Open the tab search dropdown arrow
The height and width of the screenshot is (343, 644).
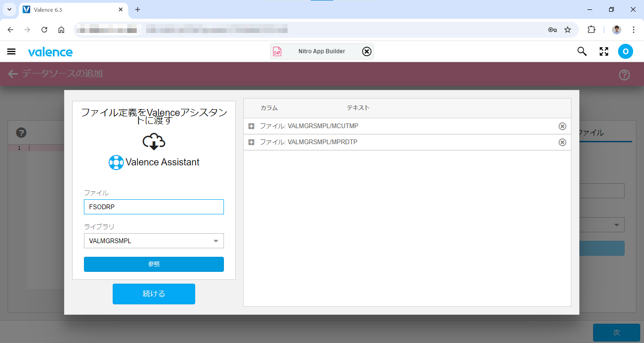(9, 9)
